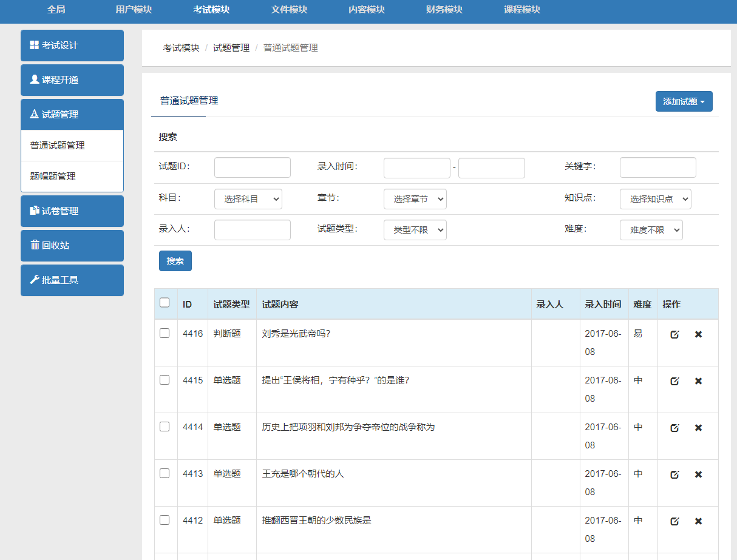Open 试卷管理 in the sidebar
The image size is (737, 560).
click(72, 211)
